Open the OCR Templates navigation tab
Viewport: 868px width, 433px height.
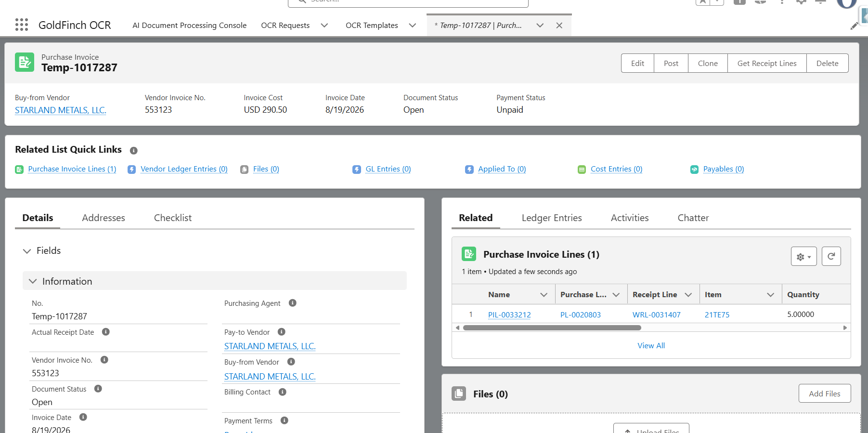point(372,26)
